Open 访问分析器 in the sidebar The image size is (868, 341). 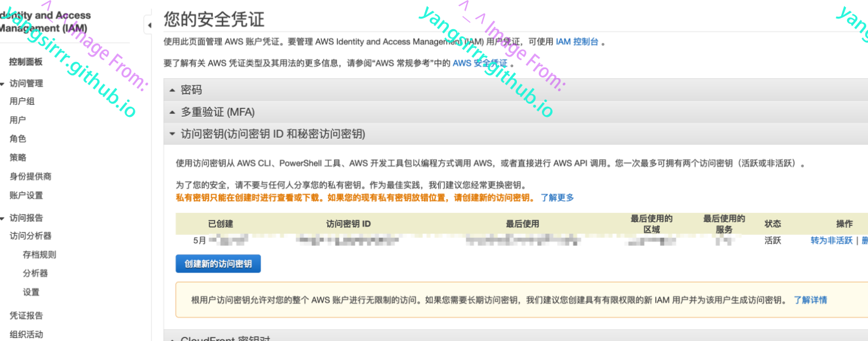[x=30, y=235]
